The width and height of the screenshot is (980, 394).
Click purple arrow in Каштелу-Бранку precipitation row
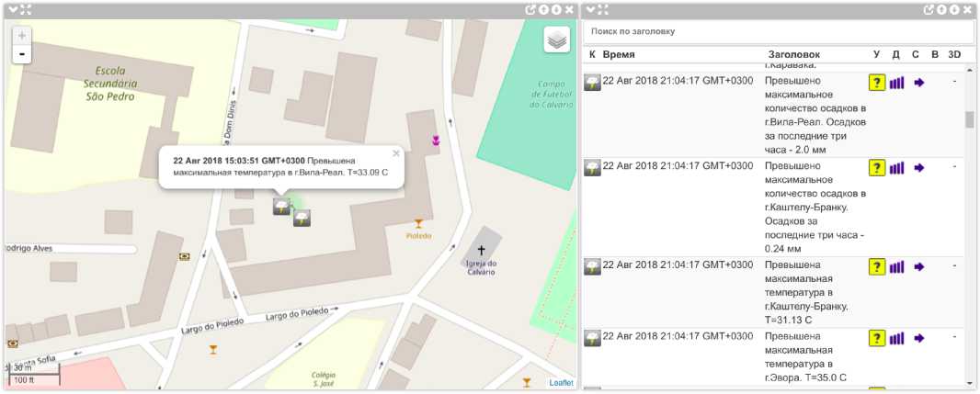point(917,167)
